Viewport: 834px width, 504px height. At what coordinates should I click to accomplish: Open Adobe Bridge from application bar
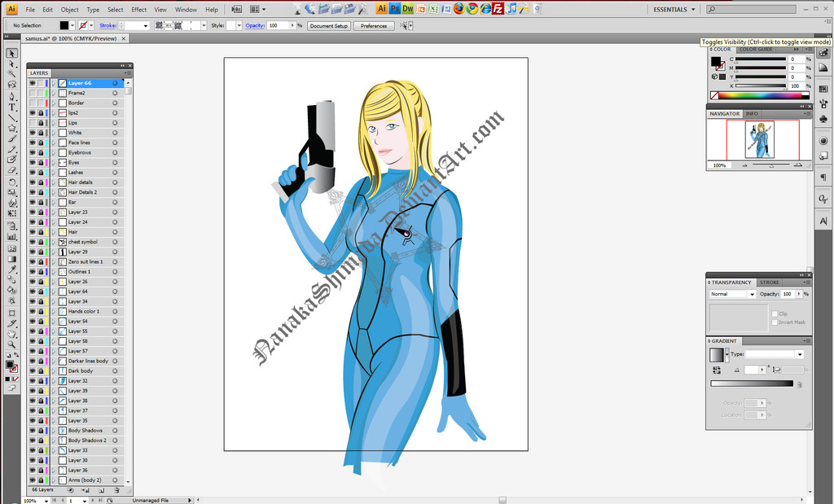tap(237, 10)
